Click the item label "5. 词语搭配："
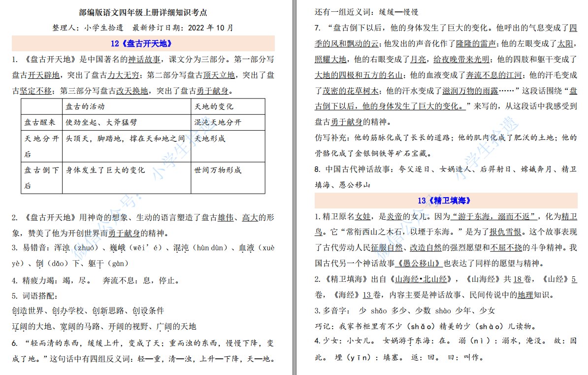This screenshot has width=588, height=375. 34,296
